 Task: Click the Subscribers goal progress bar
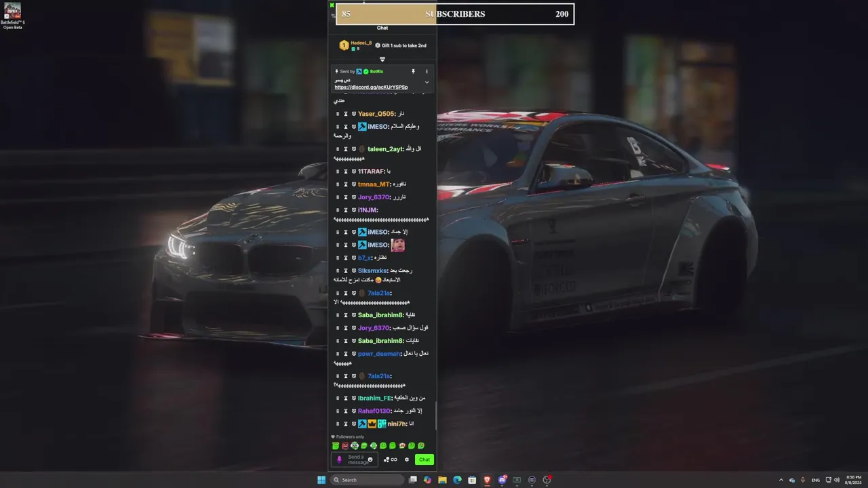point(455,14)
